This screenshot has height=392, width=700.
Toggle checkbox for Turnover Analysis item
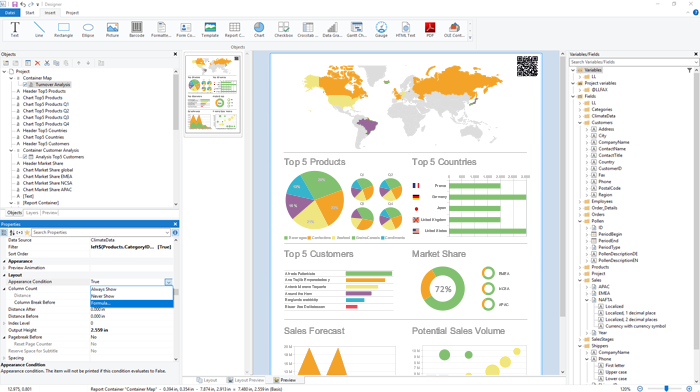25,84
